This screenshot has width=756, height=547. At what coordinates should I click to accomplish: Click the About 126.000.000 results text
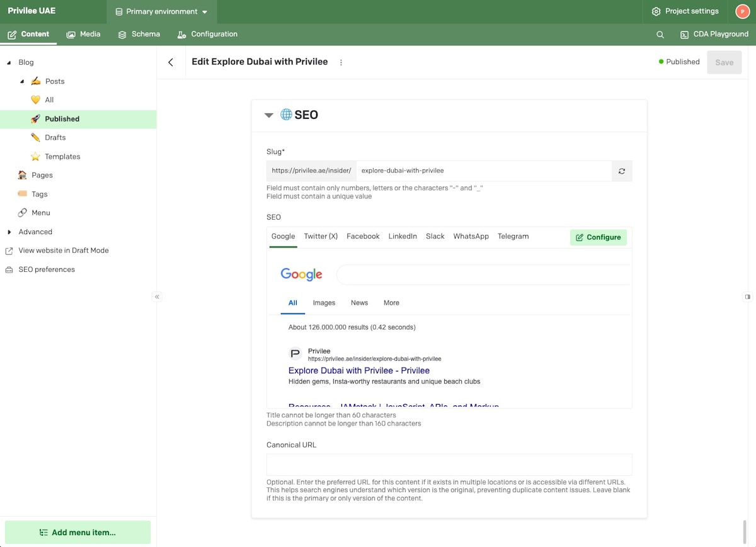[352, 327]
